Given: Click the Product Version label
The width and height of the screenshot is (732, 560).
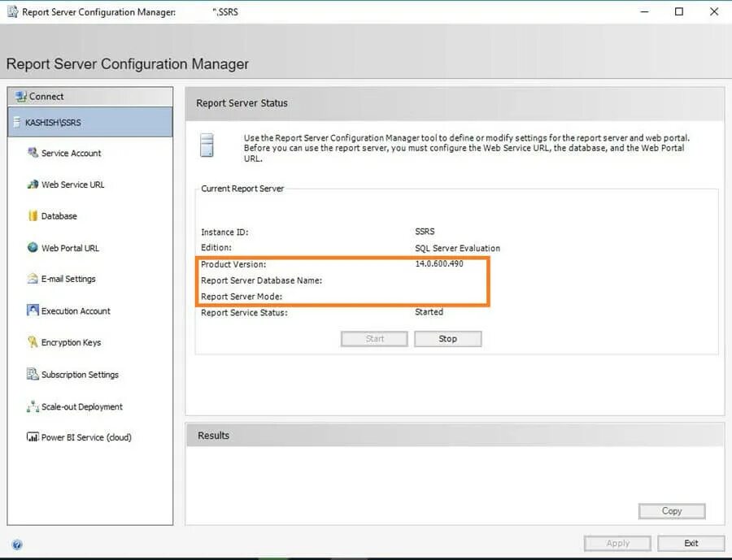Looking at the screenshot, I should point(233,264).
